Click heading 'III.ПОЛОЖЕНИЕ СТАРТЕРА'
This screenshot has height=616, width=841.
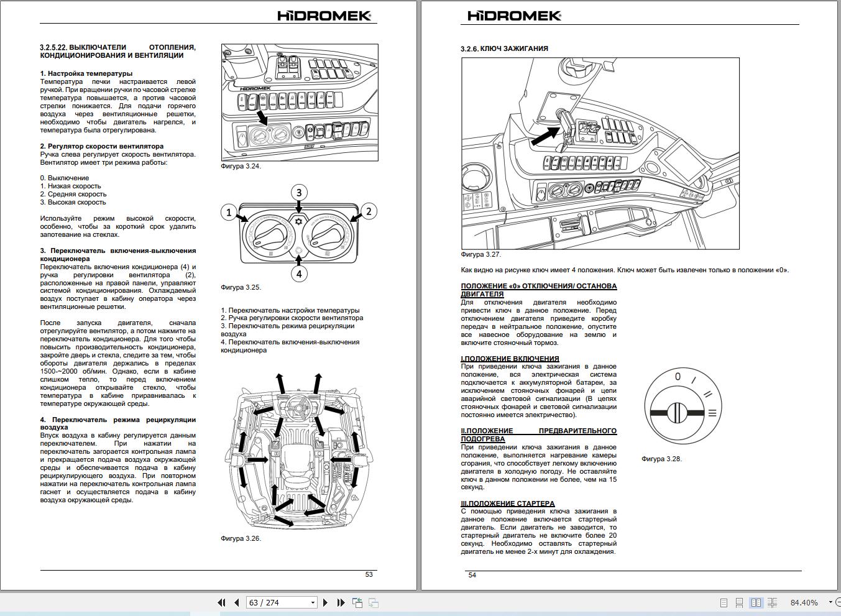pos(508,503)
